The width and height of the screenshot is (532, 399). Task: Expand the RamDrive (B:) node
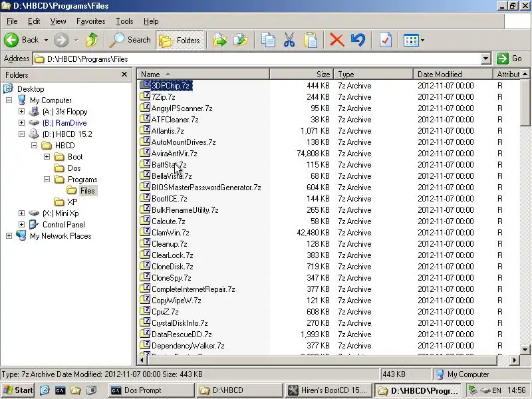(x=21, y=122)
